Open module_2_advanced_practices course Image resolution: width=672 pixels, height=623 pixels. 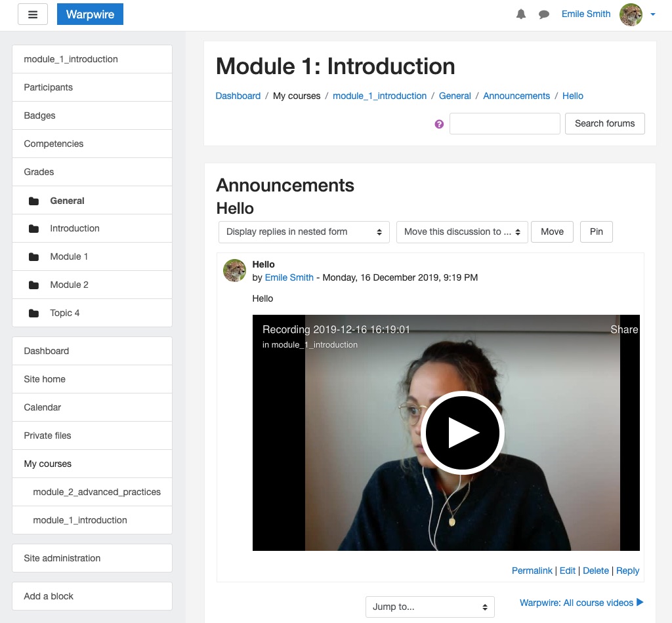coord(92,492)
